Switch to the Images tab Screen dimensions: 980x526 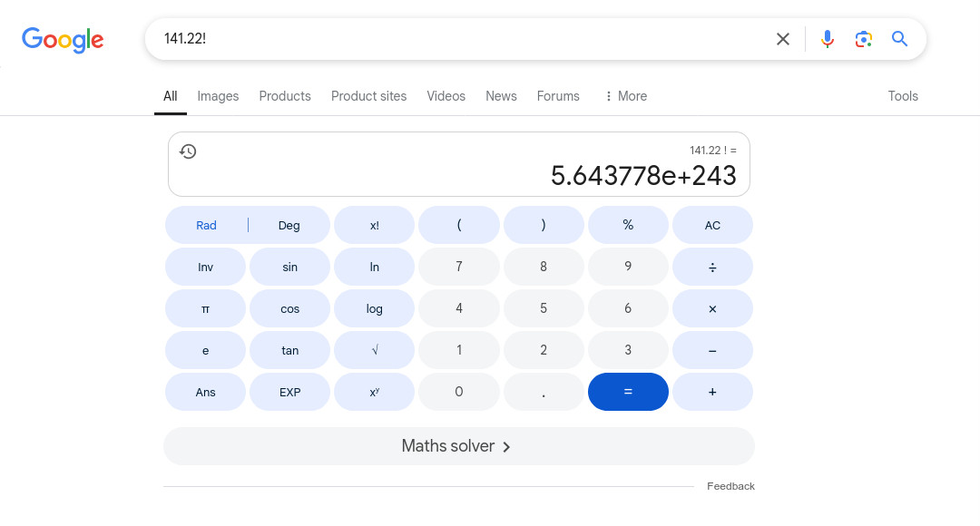coord(218,96)
